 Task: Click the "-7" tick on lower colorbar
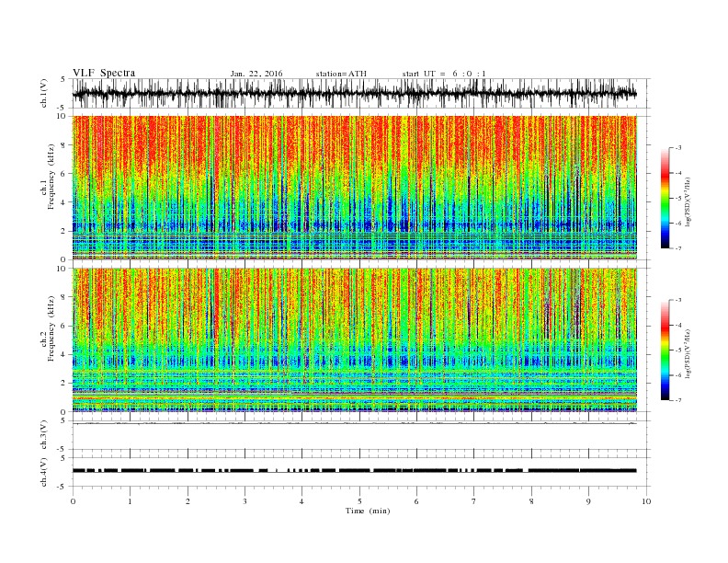678,400
